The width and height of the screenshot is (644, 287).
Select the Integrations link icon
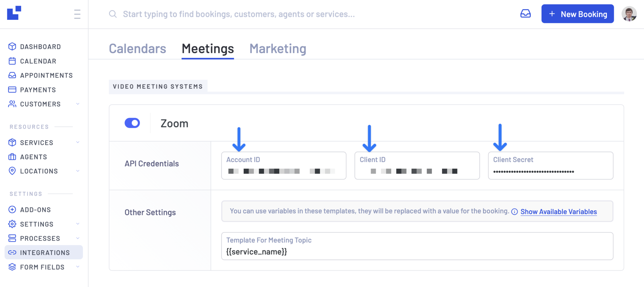pyautogui.click(x=12, y=252)
